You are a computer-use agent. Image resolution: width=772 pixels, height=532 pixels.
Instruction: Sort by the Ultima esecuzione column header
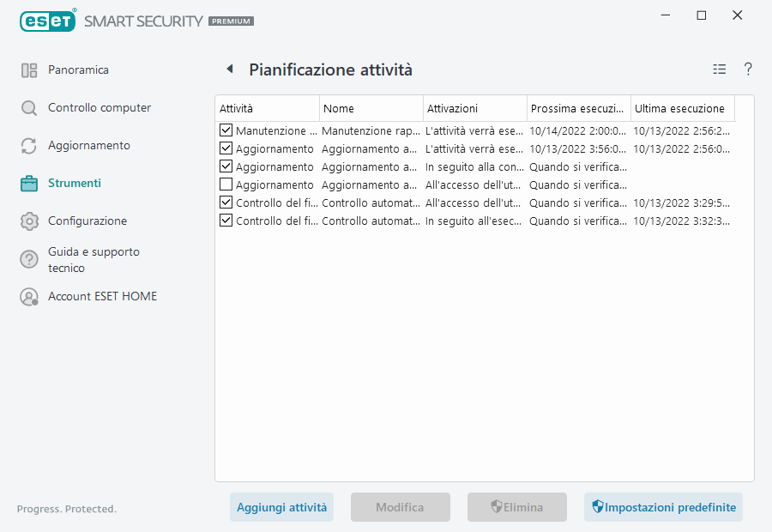[x=682, y=109]
